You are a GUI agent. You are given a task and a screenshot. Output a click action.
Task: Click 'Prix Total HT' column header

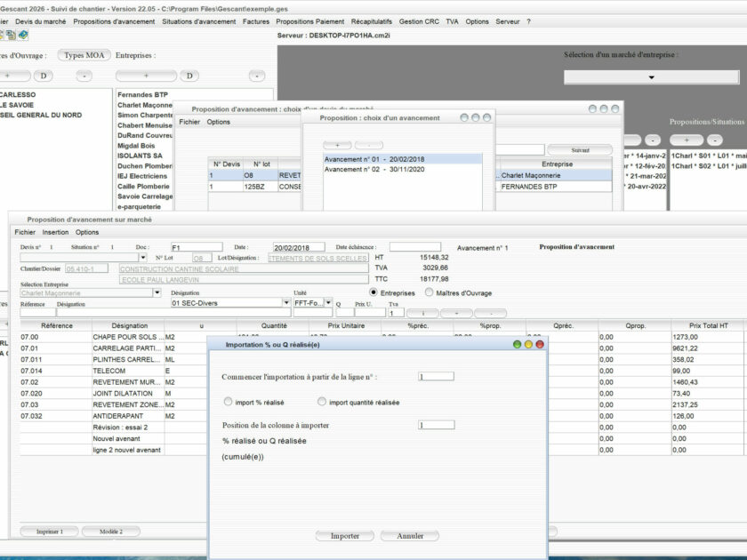point(708,325)
